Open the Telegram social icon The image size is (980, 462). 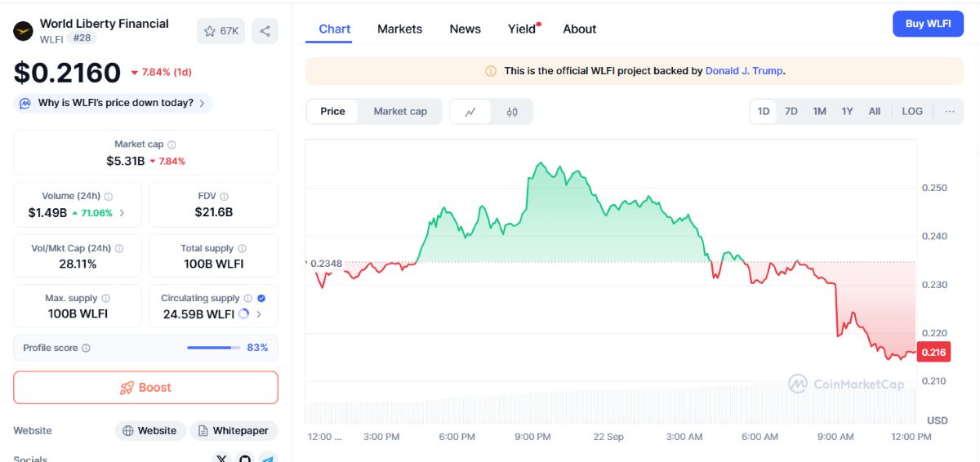click(x=268, y=459)
